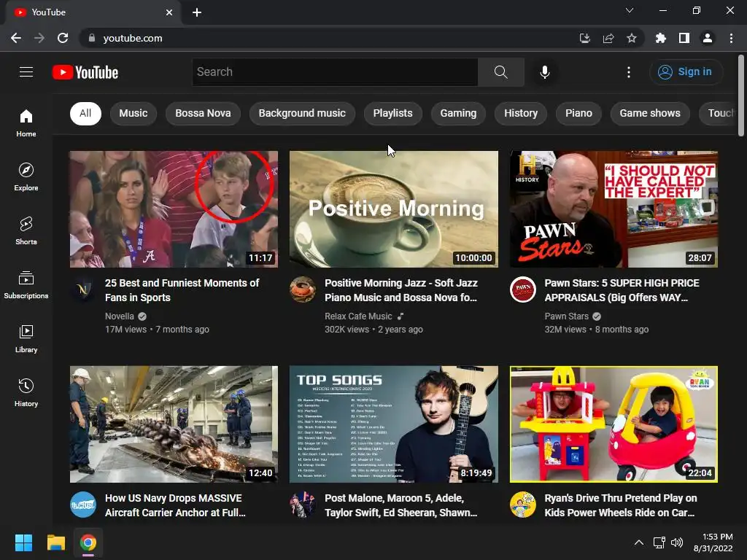Bookmark this tab with star icon
Image resolution: width=747 pixels, height=560 pixels.
pyautogui.click(x=631, y=38)
